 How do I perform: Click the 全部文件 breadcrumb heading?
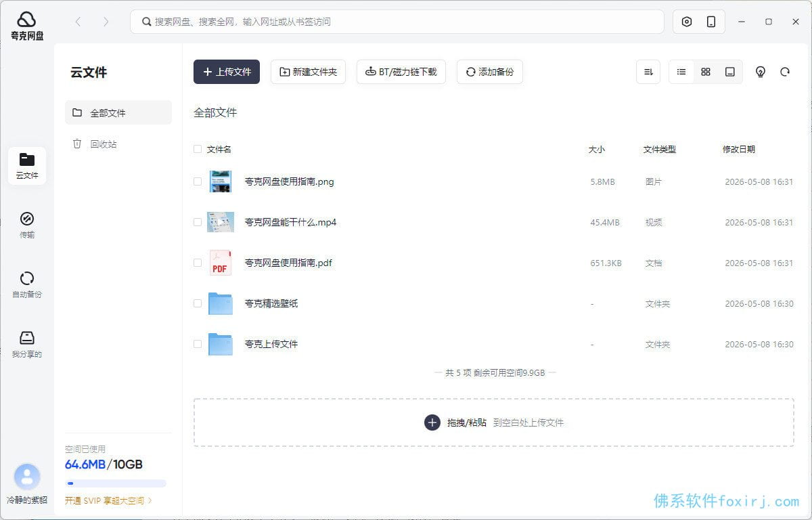point(215,112)
